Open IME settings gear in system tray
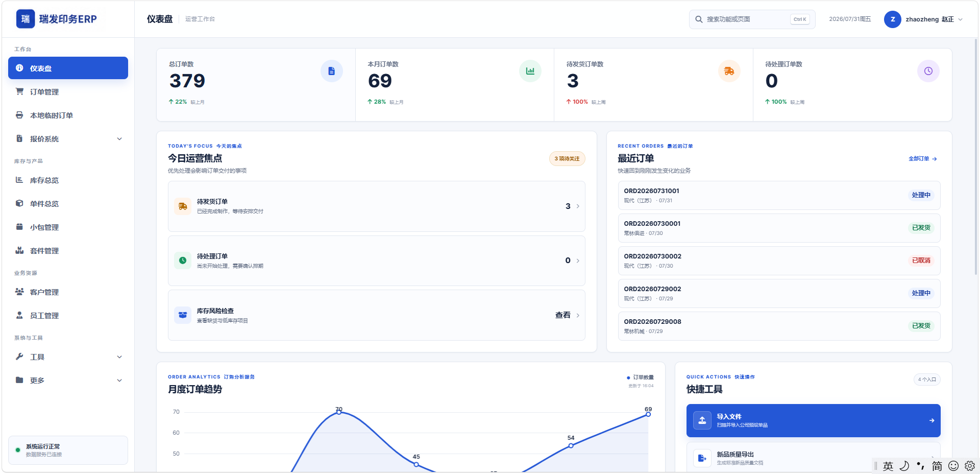Screen dimensions: 980x474 tap(970, 466)
